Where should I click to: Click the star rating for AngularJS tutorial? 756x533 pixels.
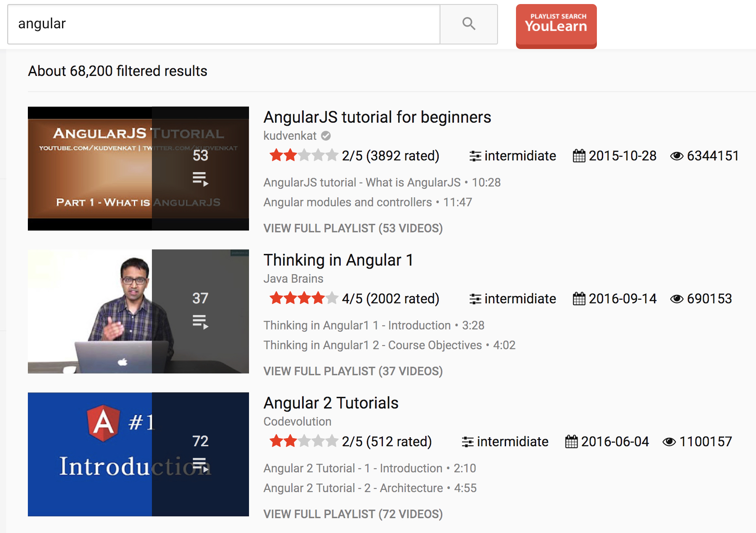[x=304, y=155]
